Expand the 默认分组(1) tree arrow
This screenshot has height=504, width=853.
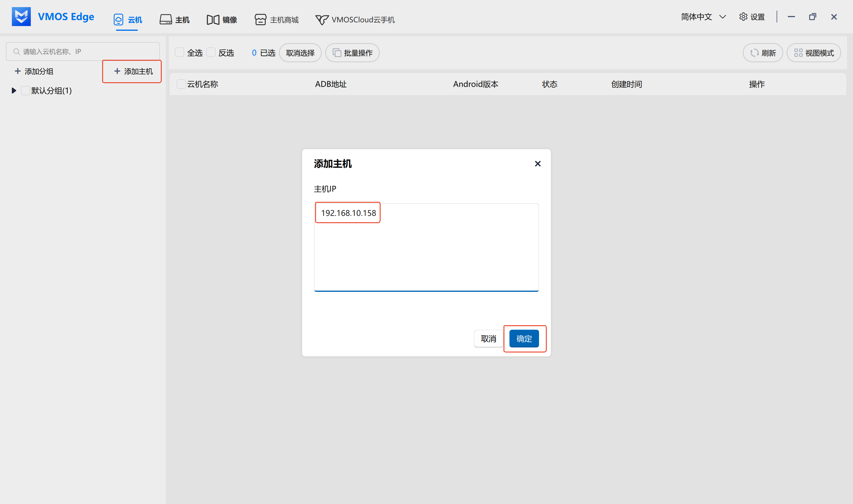click(14, 90)
